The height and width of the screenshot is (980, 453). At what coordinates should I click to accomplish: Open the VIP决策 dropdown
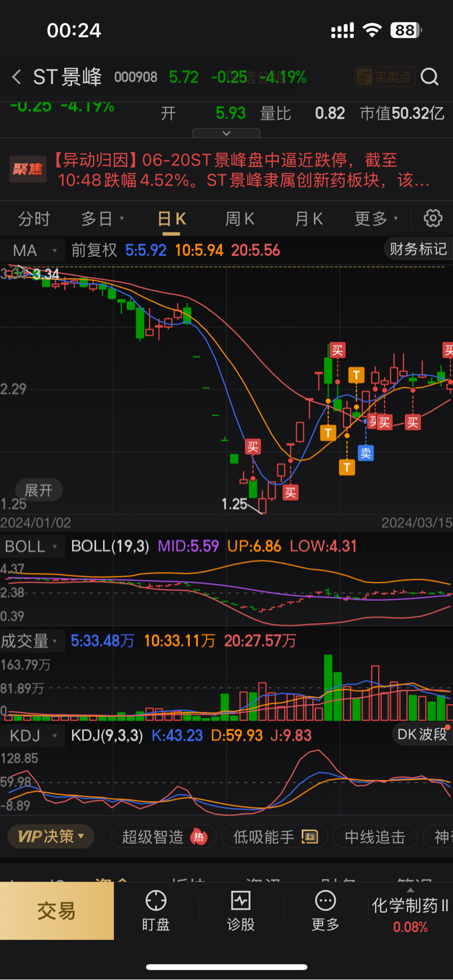tap(51, 836)
